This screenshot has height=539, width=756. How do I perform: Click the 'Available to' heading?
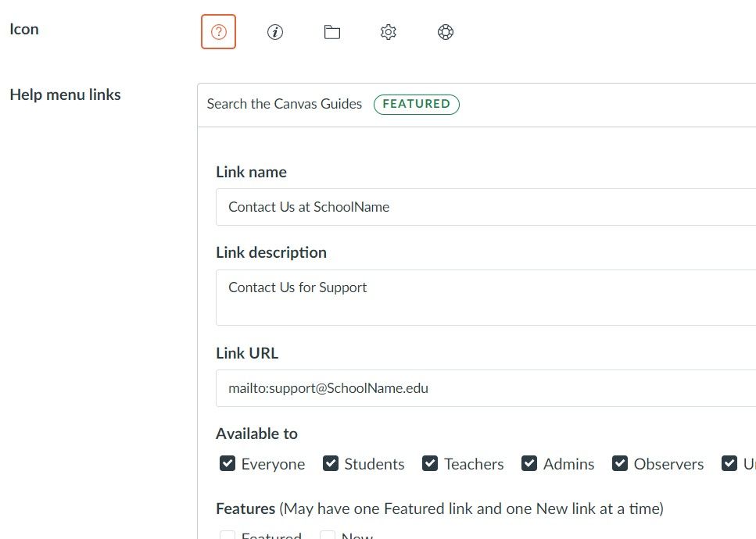coord(256,434)
